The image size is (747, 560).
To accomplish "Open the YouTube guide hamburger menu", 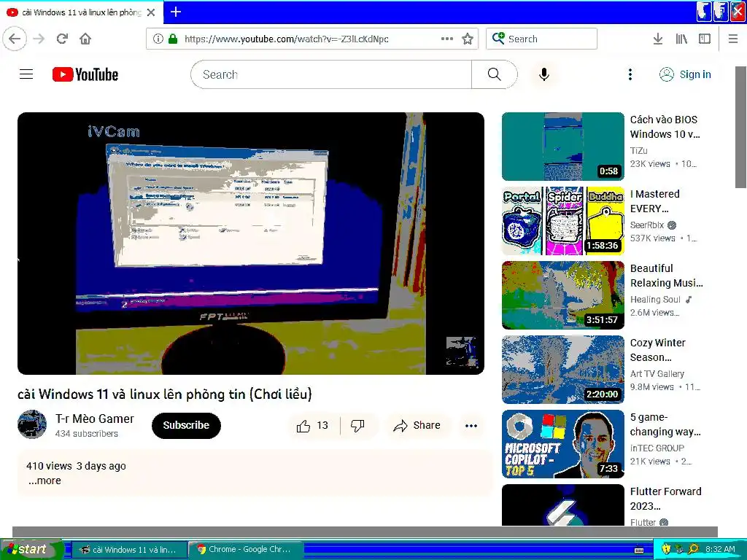I will (26, 74).
